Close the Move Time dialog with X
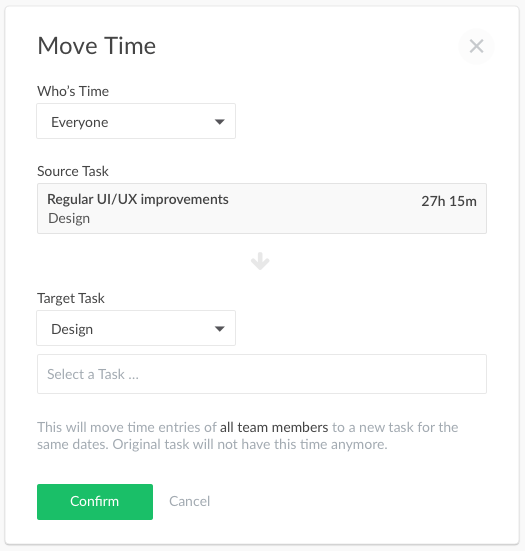The height and width of the screenshot is (551, 525). point(476,46)
